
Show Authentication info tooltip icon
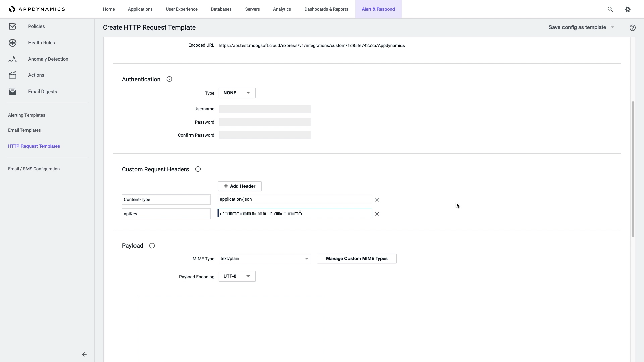(x=169, y=79)
